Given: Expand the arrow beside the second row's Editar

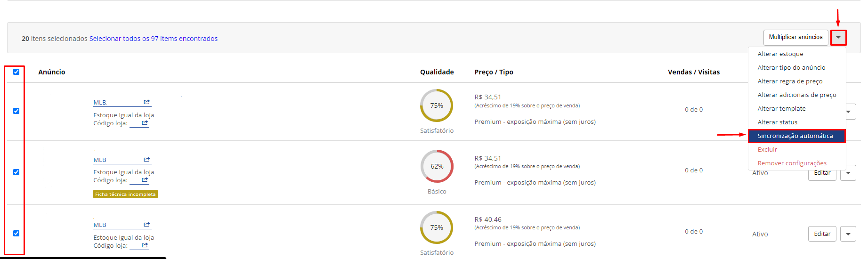Looking at the screenshot, I should (848, 173).
